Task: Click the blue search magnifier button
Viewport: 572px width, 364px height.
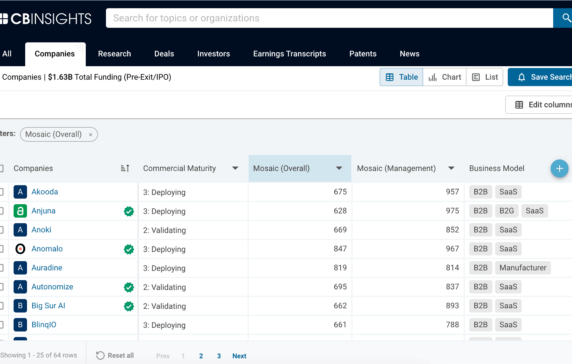Action: [563, 18]
